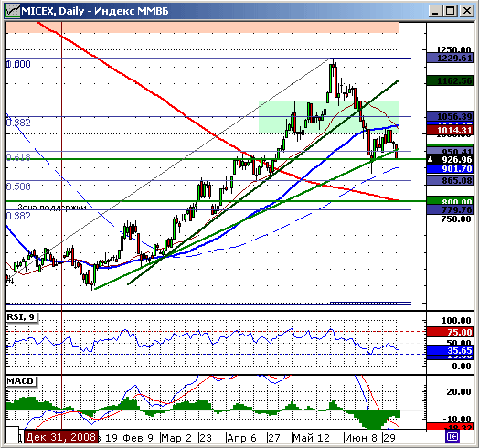Viewport: 479px width, 448px height.
Task: Click the Дек 31, 2008 date marker
Action: [x=62, y=437]
